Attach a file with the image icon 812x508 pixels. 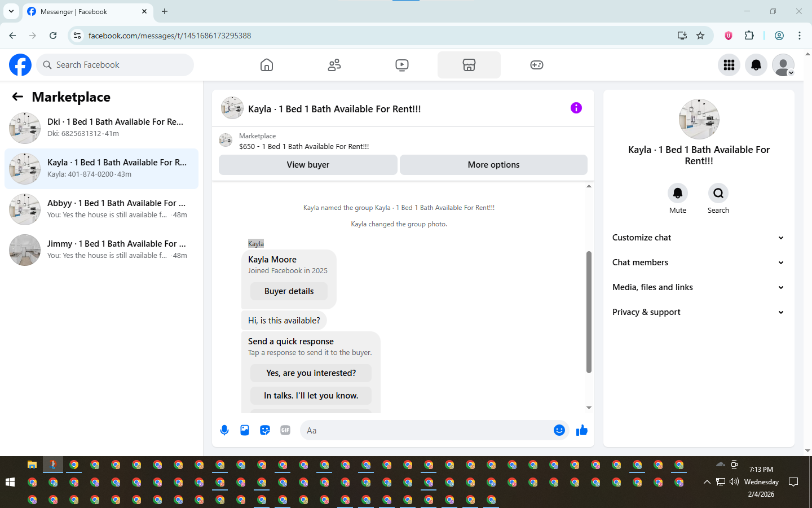tap(245, 430)
